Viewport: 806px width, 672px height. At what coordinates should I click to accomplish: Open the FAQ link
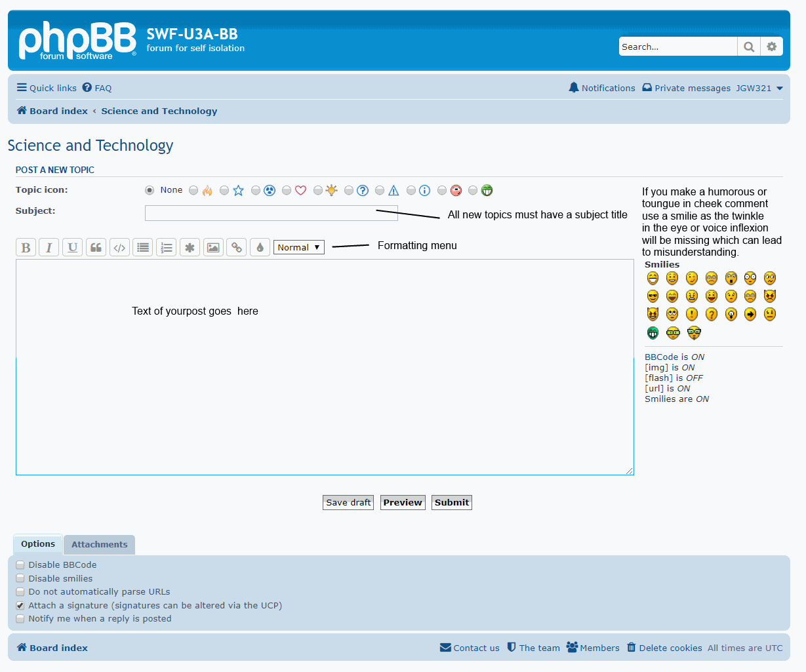(97, 88)
